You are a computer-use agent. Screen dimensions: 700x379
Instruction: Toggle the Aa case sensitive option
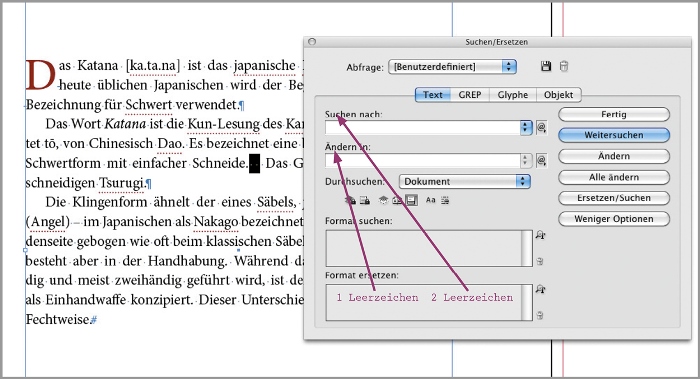(430, 200)
